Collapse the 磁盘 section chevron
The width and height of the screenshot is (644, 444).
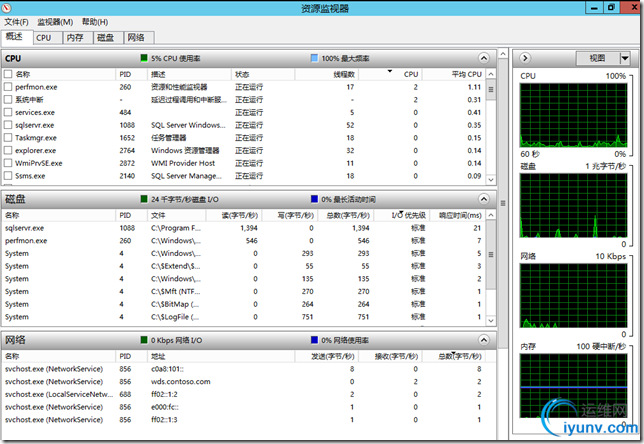click(x=484, y=199)
